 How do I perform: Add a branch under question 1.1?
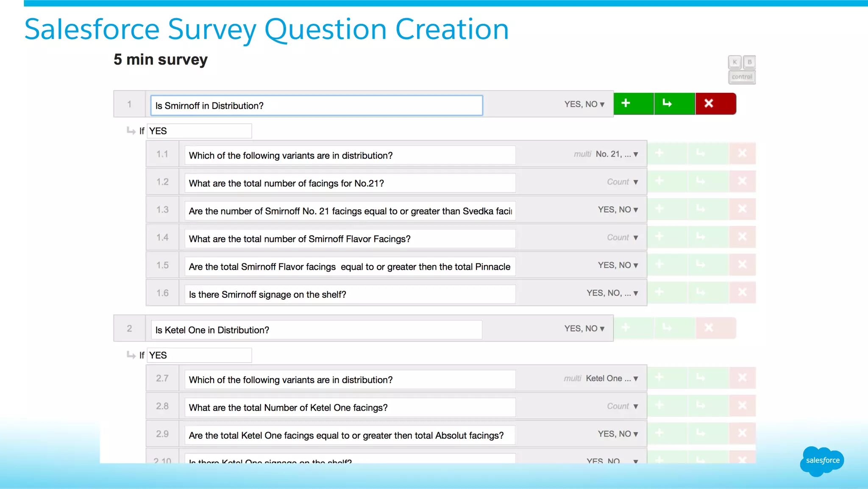click(708, 153)
